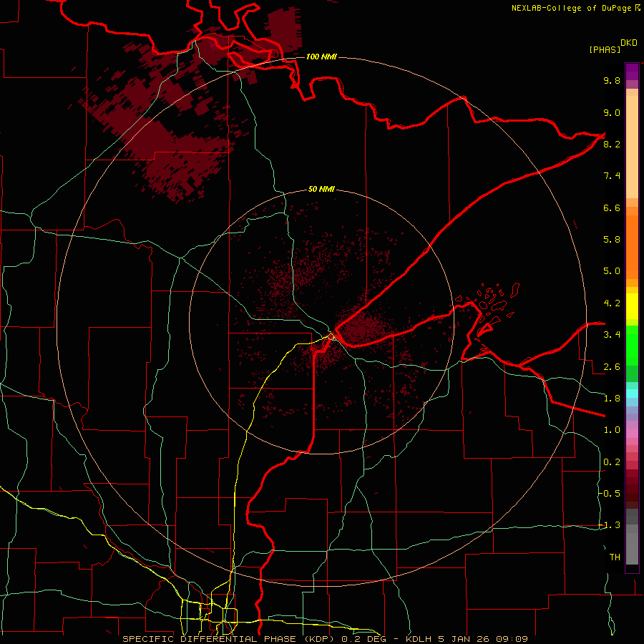This screenshot has width=644, height=644.
Task: Click the NEXLAB-College of DuPage credit text
Action: 571,8
